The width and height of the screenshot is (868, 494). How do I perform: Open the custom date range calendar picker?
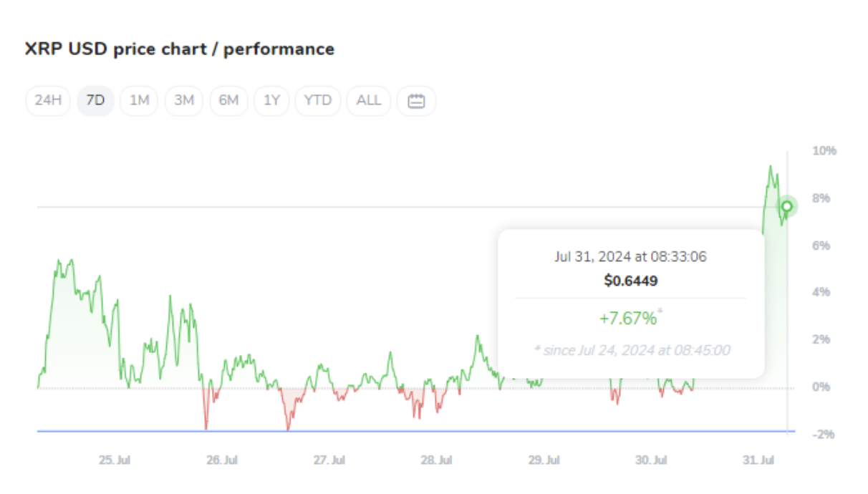[x=416, y=100]
